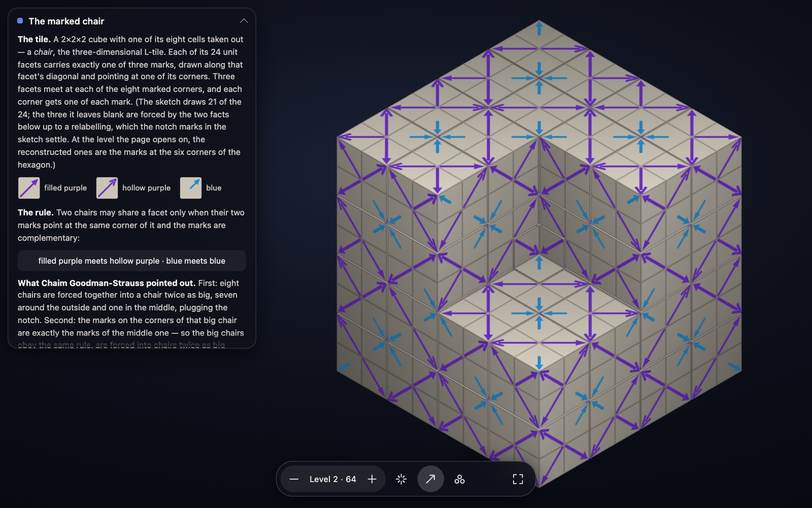
Task: Click the 'What Chaim Goodman-Strauss pointed out.' heading
Action: 107,283
